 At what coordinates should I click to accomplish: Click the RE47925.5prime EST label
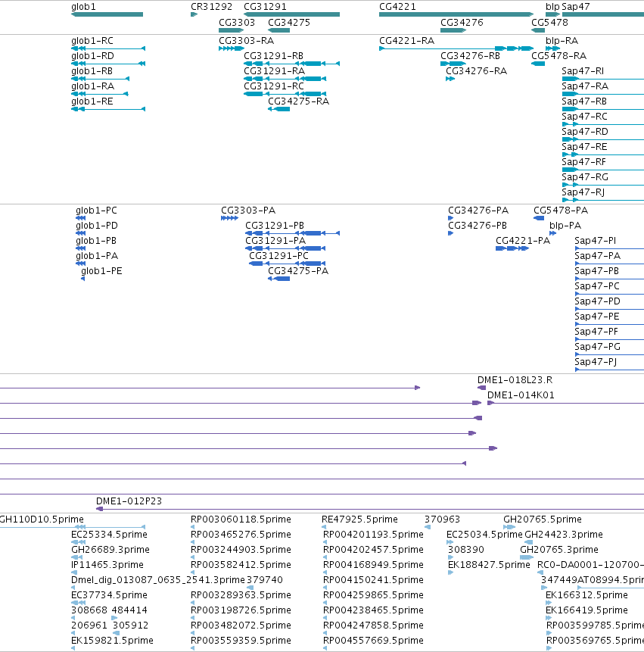359,519
